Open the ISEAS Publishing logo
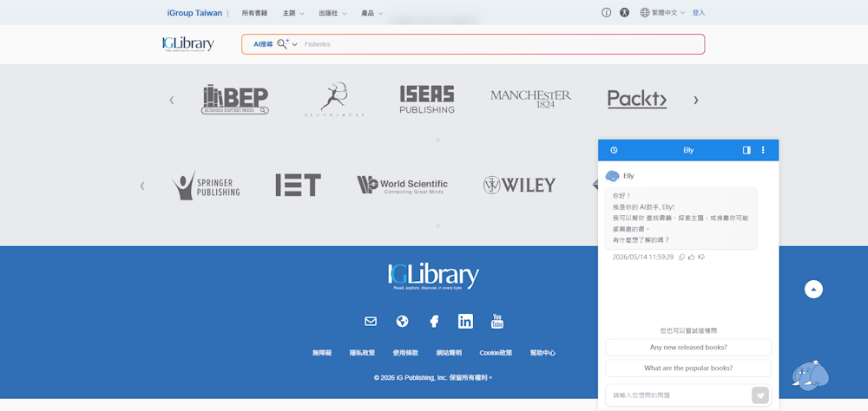The width and height of the screenshot is (868, 411). point(427,100)
